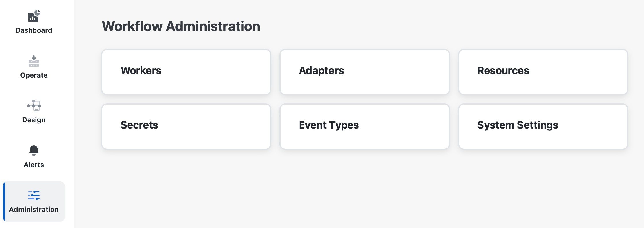The height and width of the screenshot is (228, 644).
Task: Click the 'Event Types' title text
Action: click(x=329, y=125)
